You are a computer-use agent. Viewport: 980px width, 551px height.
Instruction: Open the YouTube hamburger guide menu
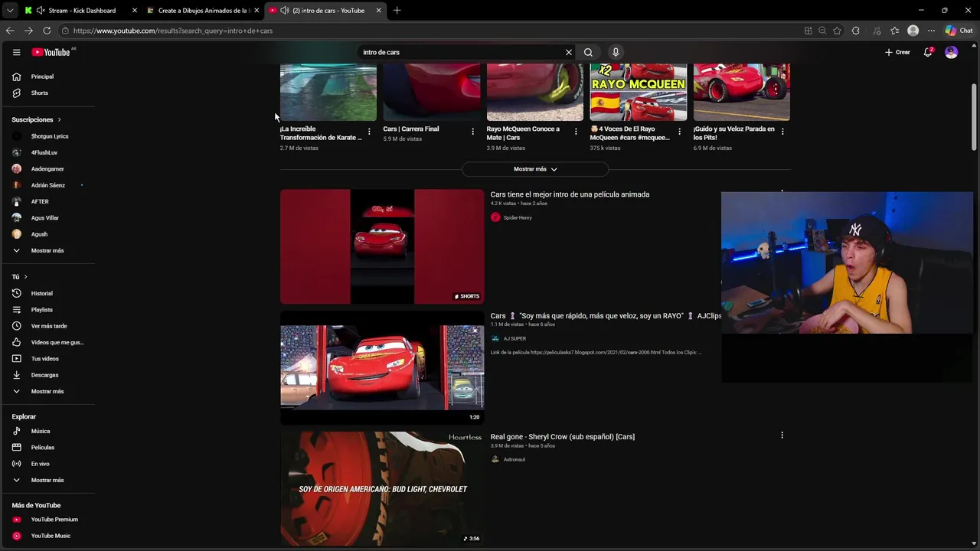(x=16, y=52)
